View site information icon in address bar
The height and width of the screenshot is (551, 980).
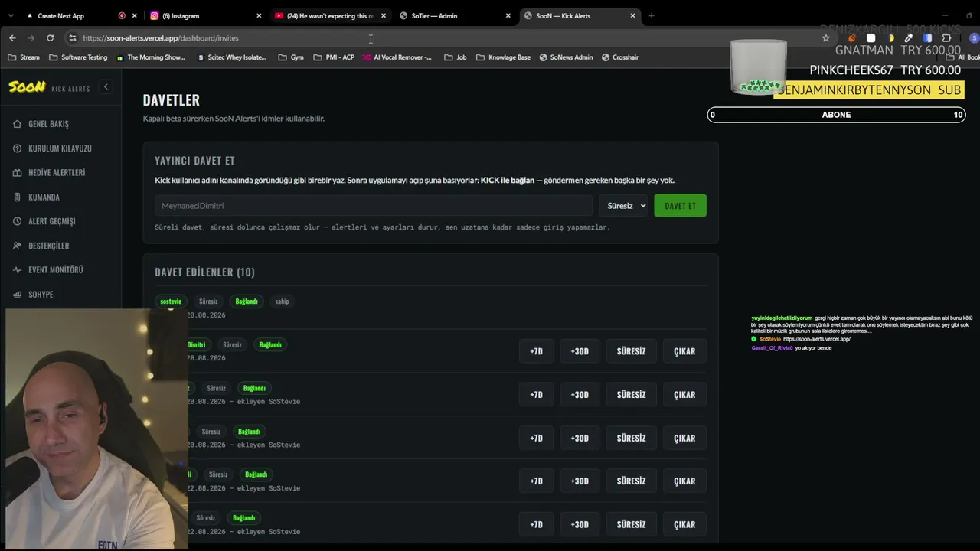(73, 38)
